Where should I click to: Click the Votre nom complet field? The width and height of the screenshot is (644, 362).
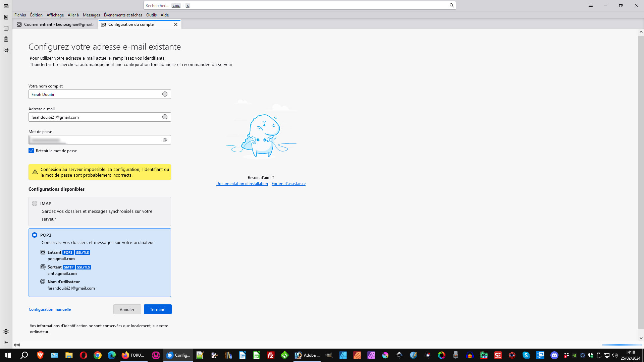(x=100, y=94)
